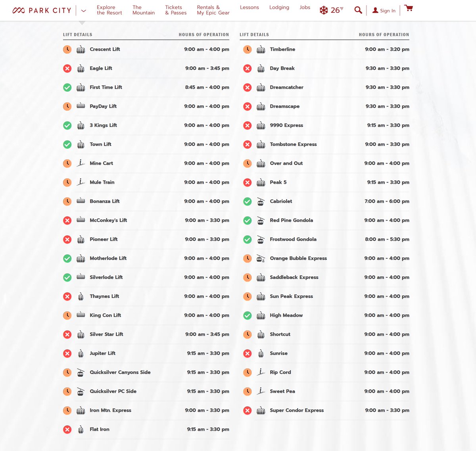The height and width of the screenshot is (451, 476).
Task: Click Eagle Lift hours 9:00 am - 3:45 pm
Action: click(x=207, y=68)
